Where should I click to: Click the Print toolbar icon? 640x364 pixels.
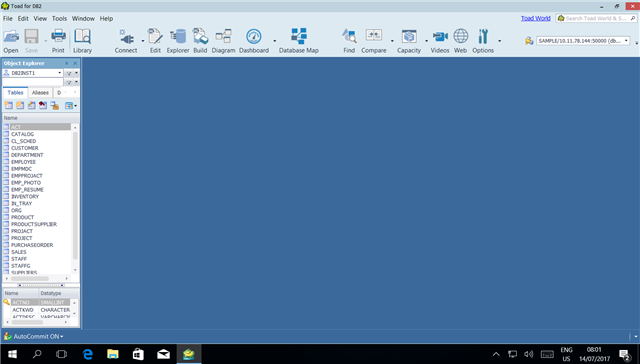click(58, 37)
